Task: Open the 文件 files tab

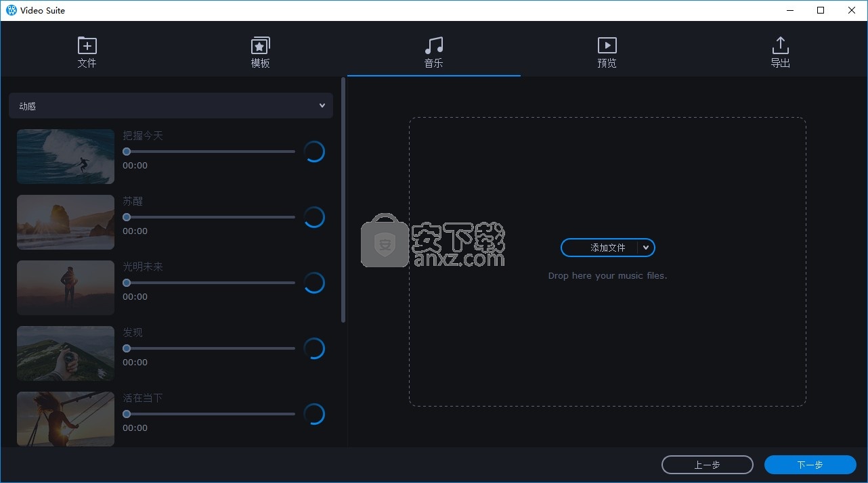Action: (87, 53)
